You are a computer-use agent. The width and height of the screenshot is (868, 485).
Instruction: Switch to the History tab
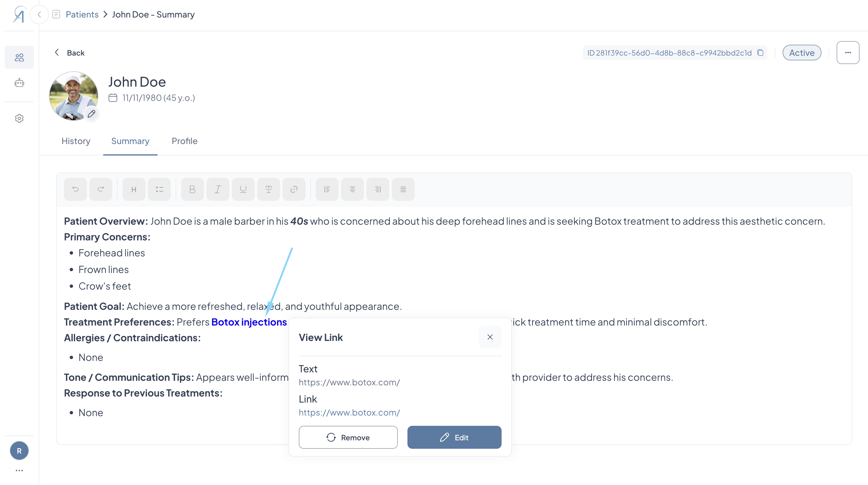tap(76, 141)
